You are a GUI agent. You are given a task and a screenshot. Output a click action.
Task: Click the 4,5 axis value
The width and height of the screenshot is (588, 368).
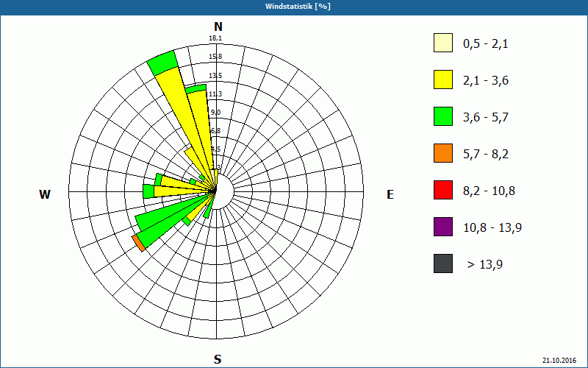coord(216,149)
